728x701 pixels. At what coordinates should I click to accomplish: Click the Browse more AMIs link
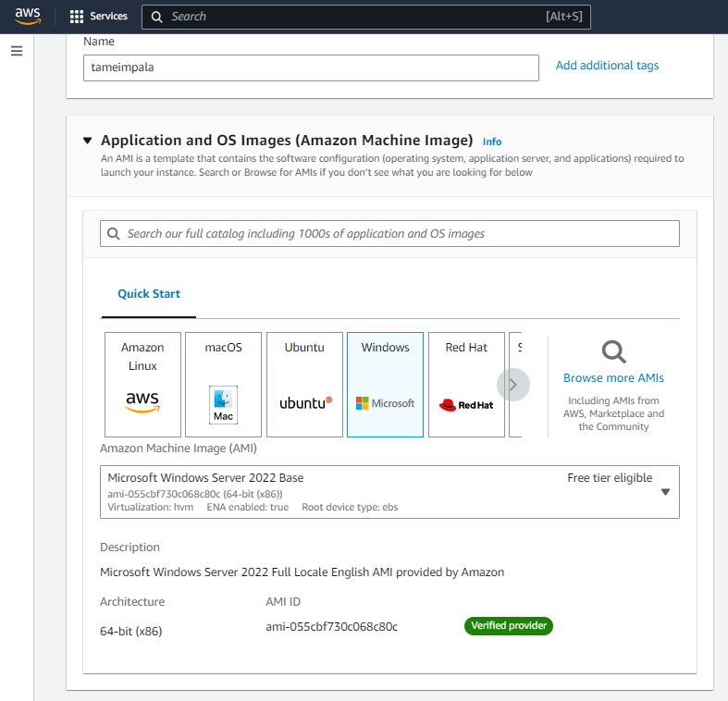click(x=613, y=378)
